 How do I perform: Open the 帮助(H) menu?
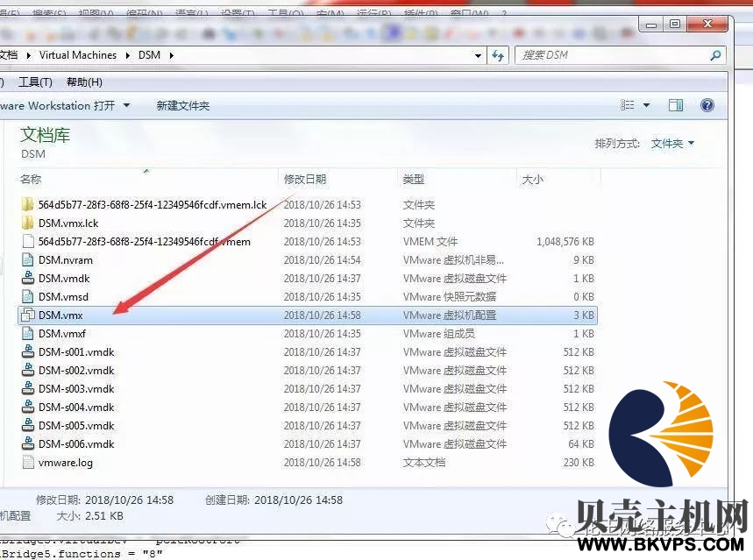84,82
